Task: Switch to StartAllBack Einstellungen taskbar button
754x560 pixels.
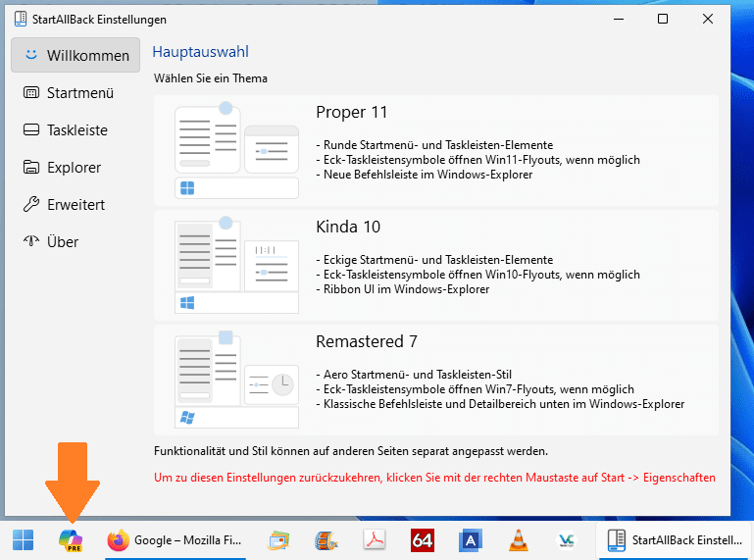Action: (675, 540)
